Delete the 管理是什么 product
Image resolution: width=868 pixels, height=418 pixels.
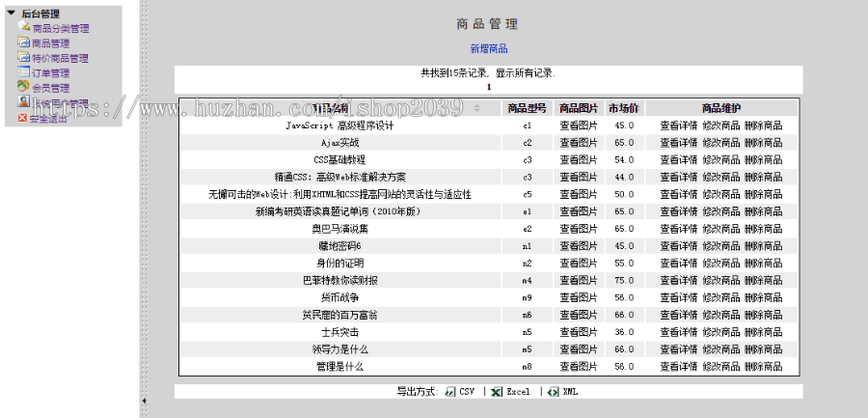tap(764, 367)
